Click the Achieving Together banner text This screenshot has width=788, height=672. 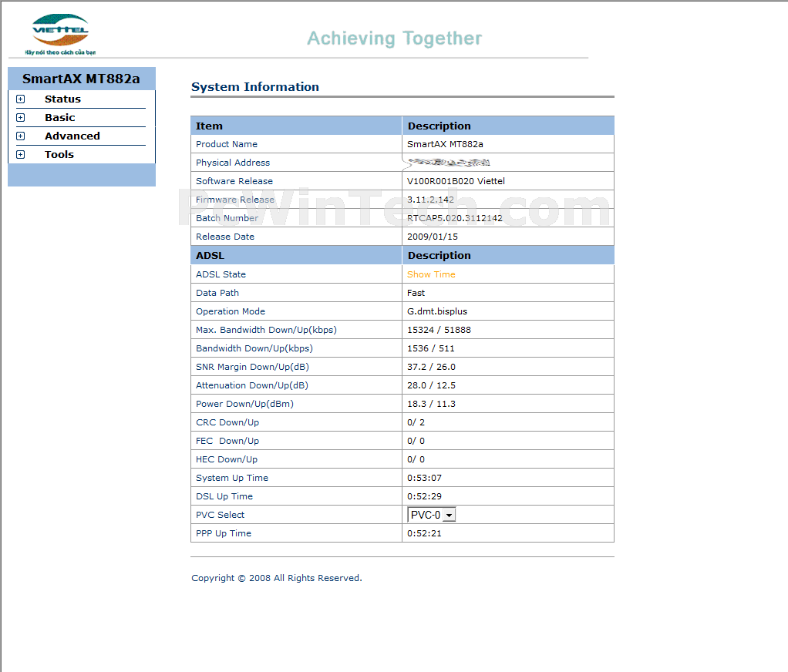coord(395,39)
